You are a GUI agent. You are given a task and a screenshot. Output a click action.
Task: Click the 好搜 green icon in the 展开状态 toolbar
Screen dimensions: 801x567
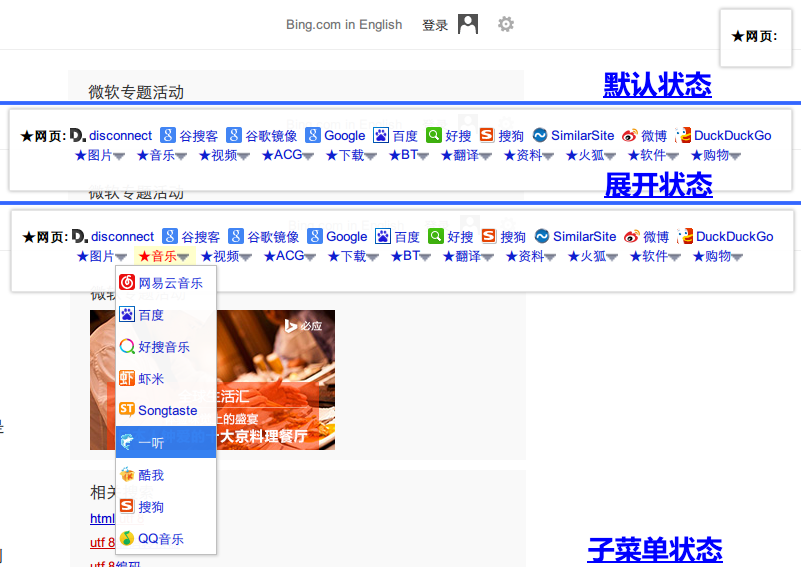tap(434, 135)
